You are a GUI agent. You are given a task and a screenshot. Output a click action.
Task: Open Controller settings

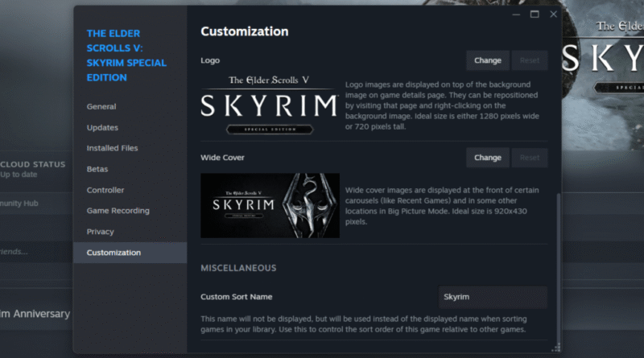(130, 190)
